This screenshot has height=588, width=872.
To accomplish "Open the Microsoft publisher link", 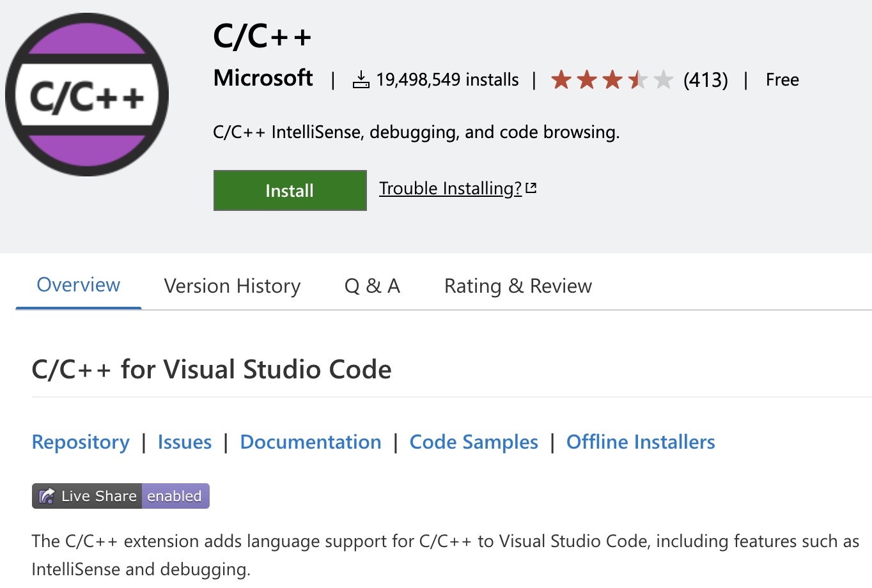I will 263,78.
